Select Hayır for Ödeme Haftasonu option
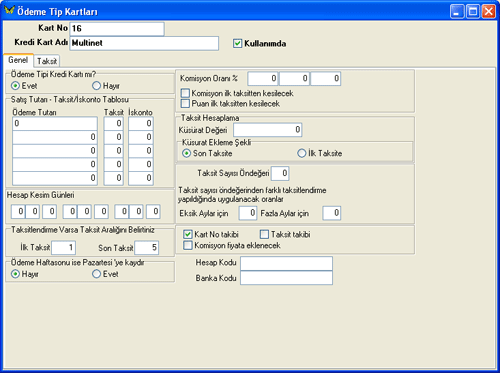 [x=15, y=274]
